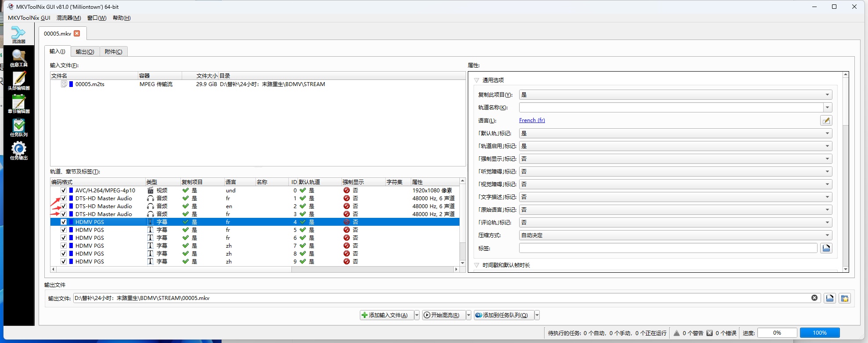The image size is (868, 343).
Task: Uncheck selected HDMV PGS track ID 4
Action: point(64,222)
